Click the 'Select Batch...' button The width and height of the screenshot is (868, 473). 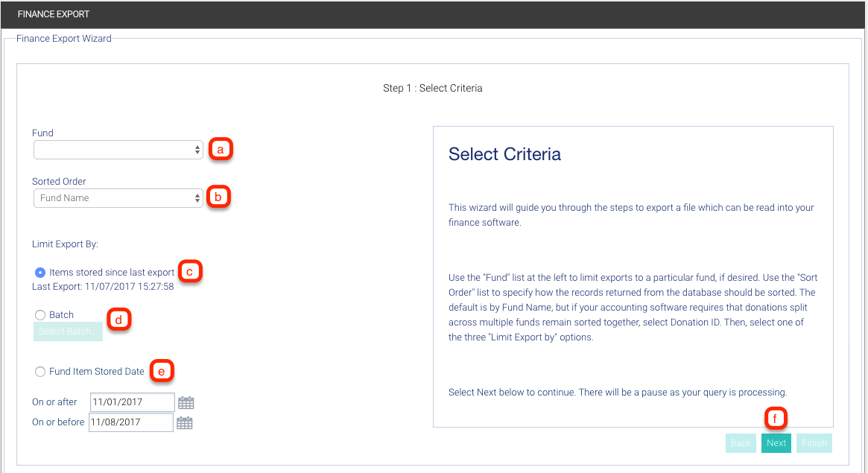[x=68, y=331]
